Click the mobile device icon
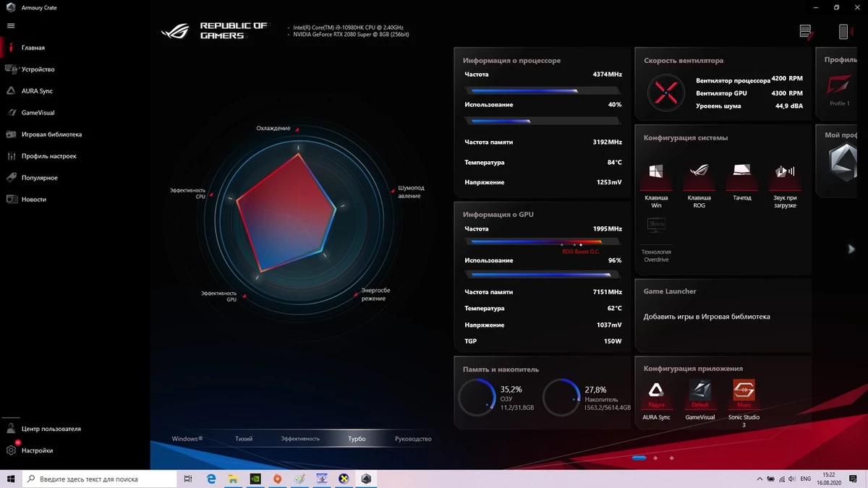The height and width of the screenshot is (488, 868). click(x=843, y=31)
